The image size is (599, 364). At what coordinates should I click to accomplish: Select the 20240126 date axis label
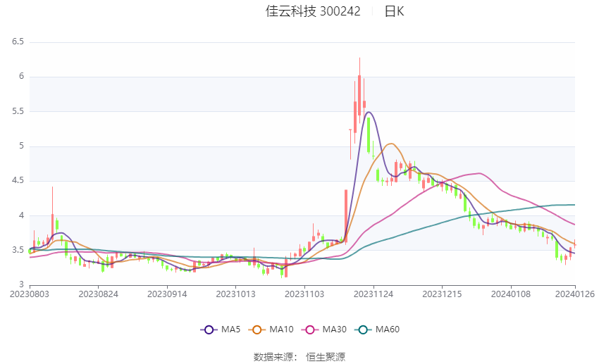click(574, 294)
